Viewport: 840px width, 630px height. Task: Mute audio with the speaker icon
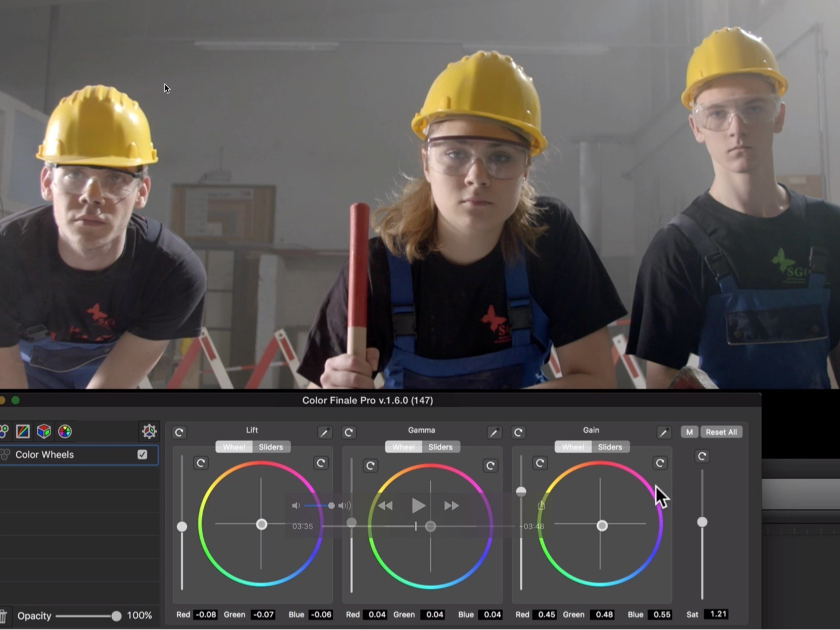coord(297,505)
